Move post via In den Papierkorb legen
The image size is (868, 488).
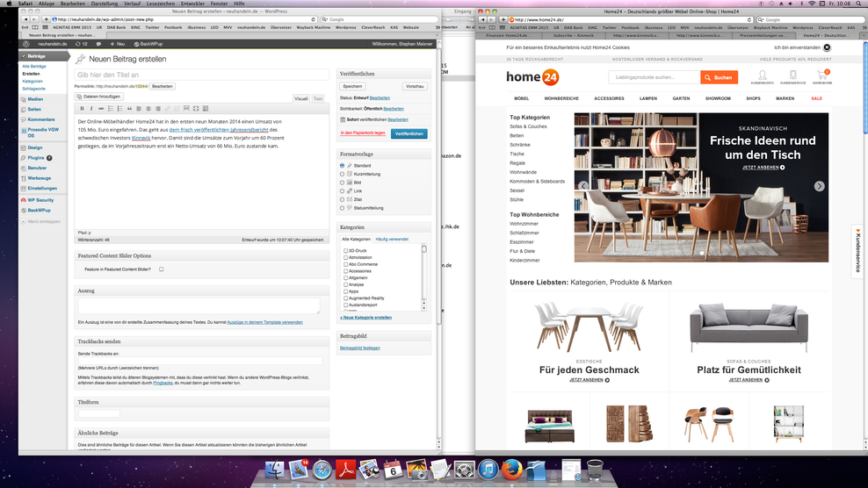point(363,133)
